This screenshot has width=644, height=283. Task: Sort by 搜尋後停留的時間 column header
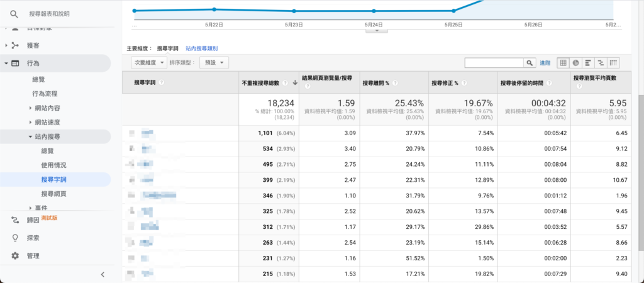pyautogui.click(x=521, y=83)
